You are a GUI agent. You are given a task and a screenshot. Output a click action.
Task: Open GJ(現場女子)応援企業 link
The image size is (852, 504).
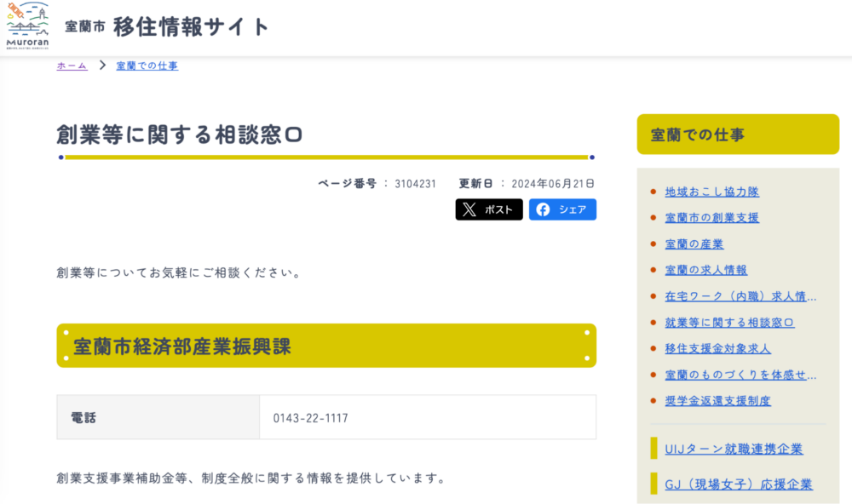tap(738, 484)
